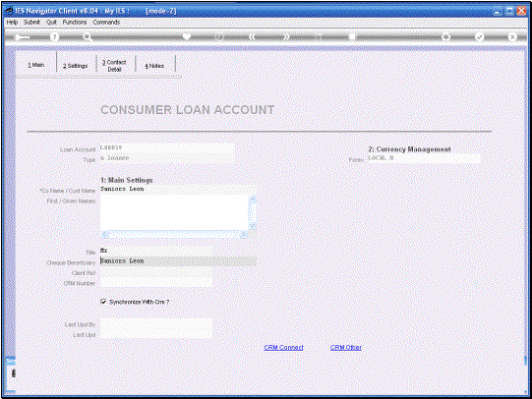Click the checkmark submit icon in toolbar
This screenshot has width=532, height=399.
480,36
